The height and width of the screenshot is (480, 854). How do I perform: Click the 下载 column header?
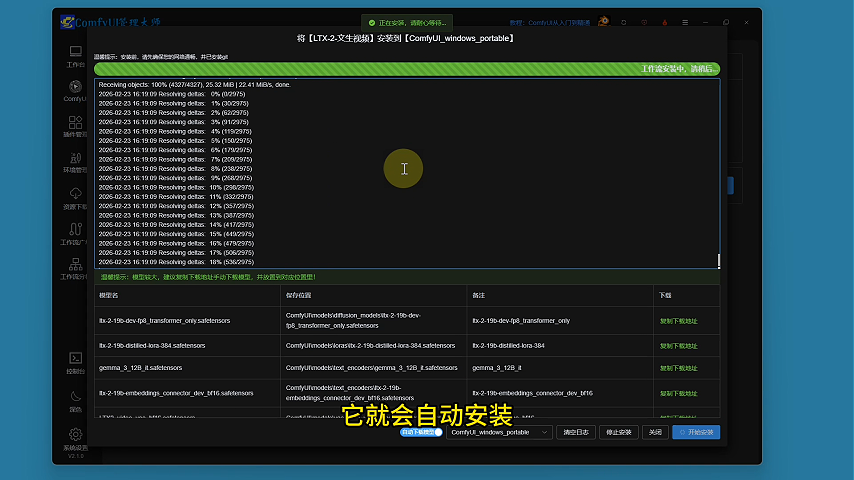[x=665, y=295]
